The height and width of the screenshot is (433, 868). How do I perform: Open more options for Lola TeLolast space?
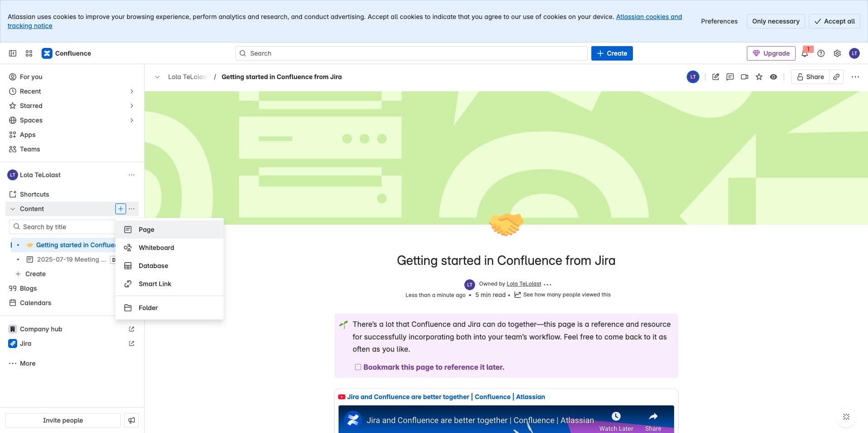132,175
